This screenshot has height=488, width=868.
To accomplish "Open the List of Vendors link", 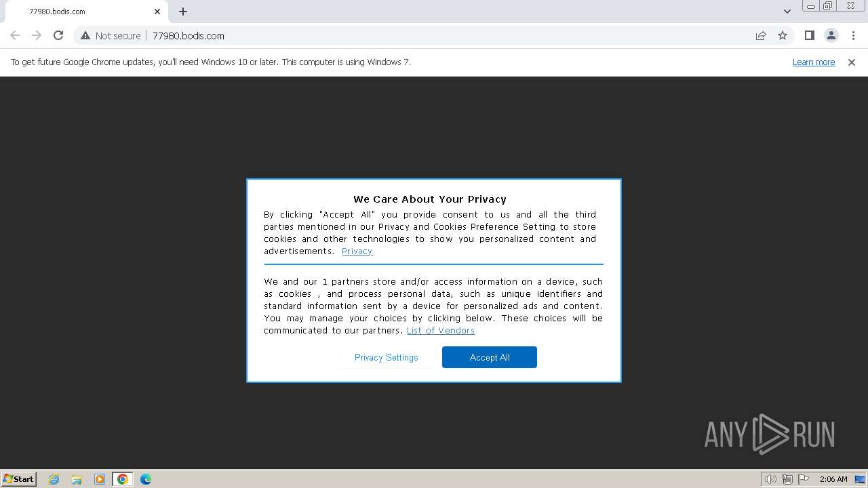I will point(441,330).
